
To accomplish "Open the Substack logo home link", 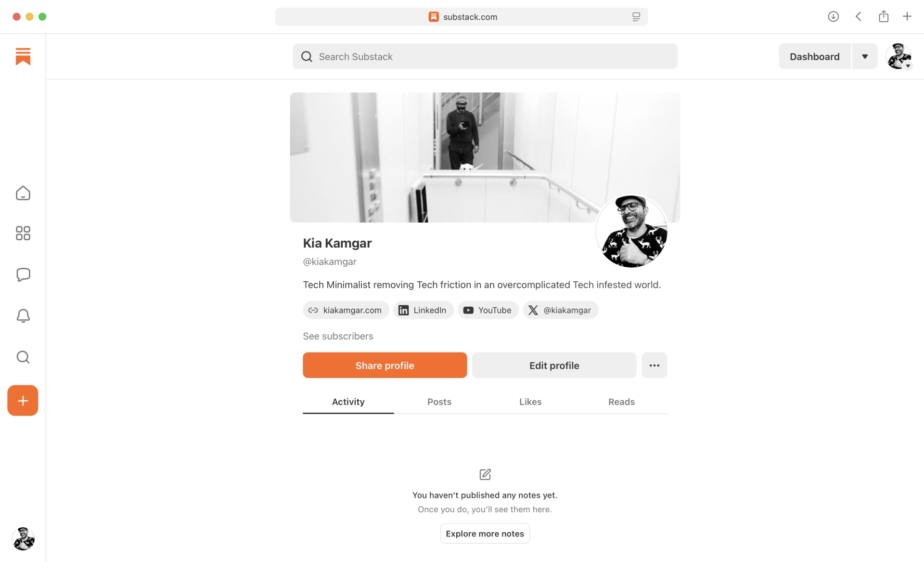I will pos(23,56).
